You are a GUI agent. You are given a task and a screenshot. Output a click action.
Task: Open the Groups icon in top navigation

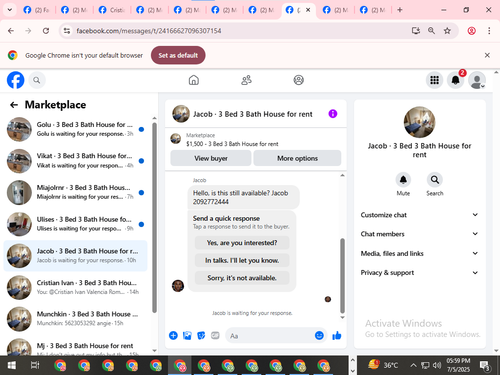(x=298, y=80)
